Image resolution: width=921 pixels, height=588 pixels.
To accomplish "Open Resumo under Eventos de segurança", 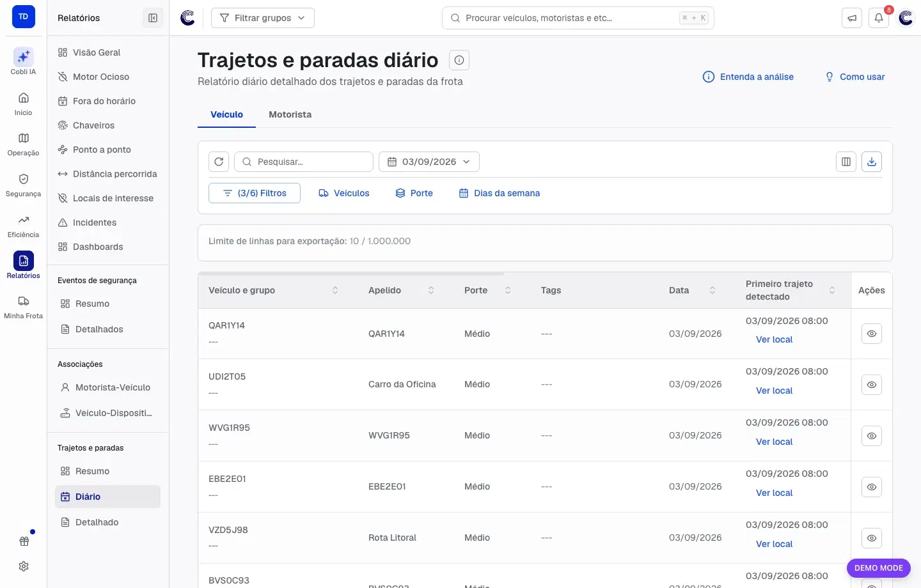I will 107,304.
